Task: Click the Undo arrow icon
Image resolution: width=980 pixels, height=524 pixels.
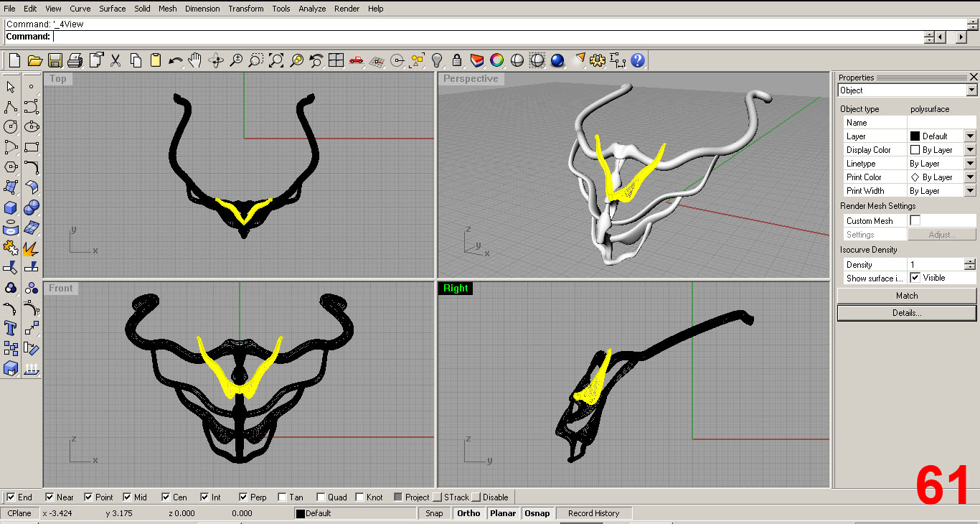Action: [x=175, y=60]
